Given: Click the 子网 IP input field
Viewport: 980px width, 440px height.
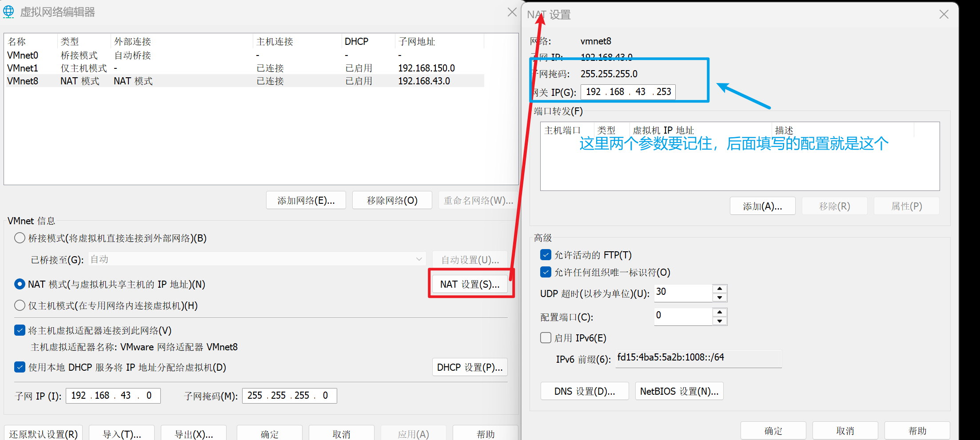Looking at the screenshot, I should coord(113,396).
